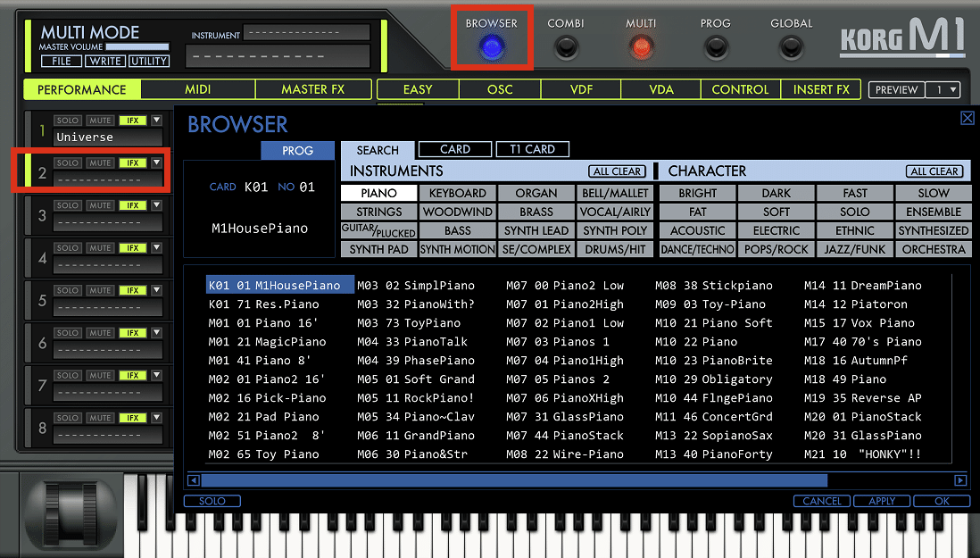The image size is (980, 558).
Task: Select program M07 44 PianoStack
Action: (565, 436)
